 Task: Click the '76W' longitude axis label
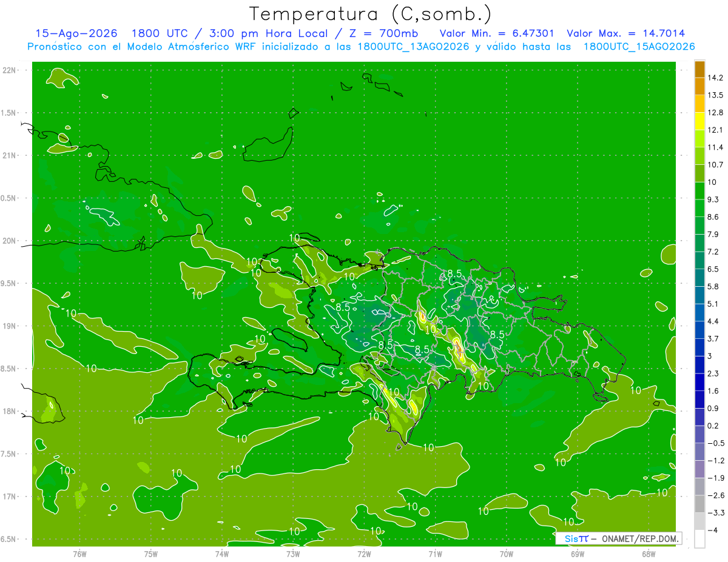(x=79, y=554)
